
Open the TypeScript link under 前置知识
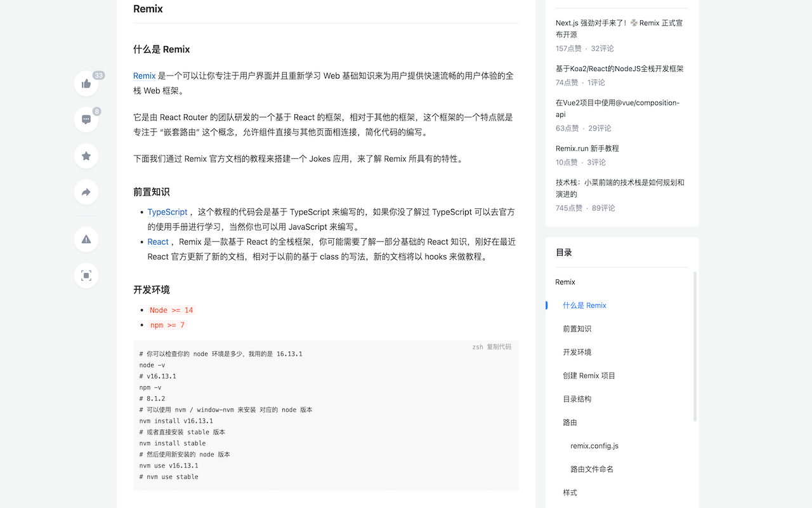click(167, 211)
